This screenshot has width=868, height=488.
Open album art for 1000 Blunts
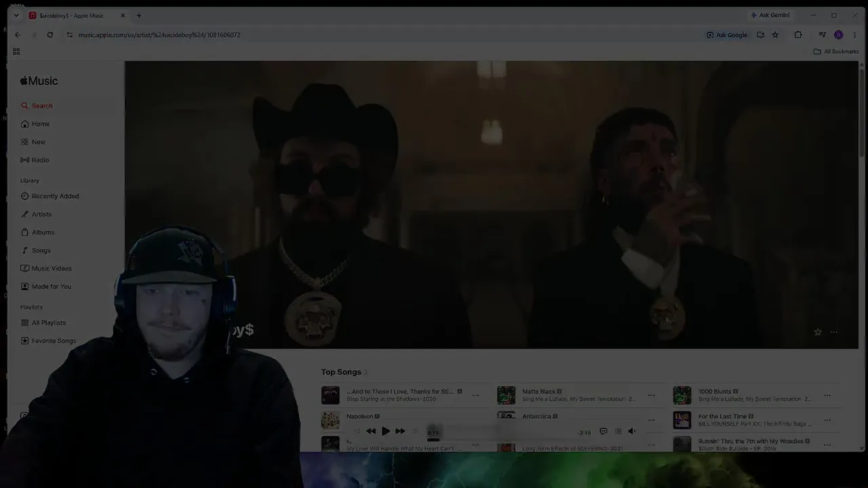[x=682, y=395]
